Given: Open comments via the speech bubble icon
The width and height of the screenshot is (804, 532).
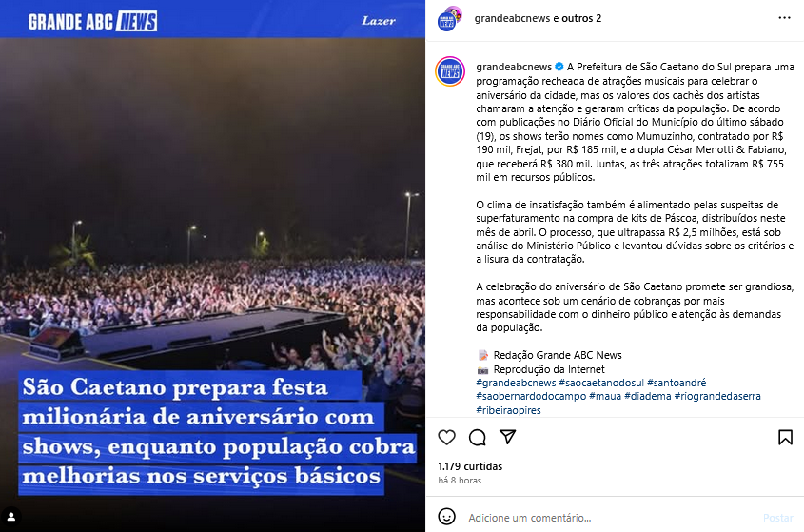Looking at the screenshot, I should (478, 437).
